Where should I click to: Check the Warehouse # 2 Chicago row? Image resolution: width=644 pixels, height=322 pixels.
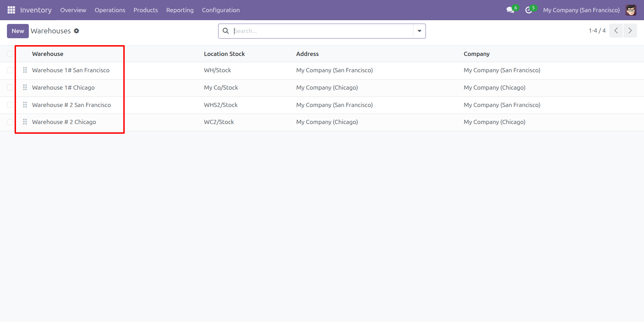(x=10, y=122)
